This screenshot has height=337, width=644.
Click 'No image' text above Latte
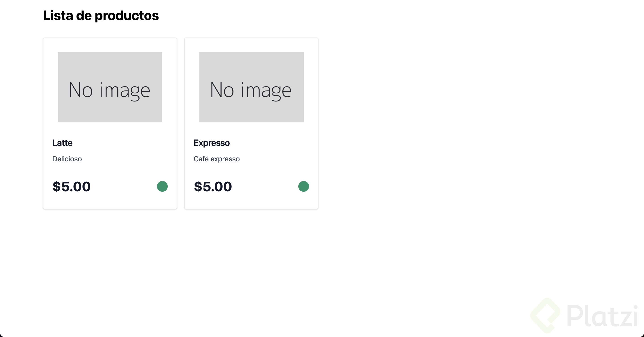(x=110, y=91)
